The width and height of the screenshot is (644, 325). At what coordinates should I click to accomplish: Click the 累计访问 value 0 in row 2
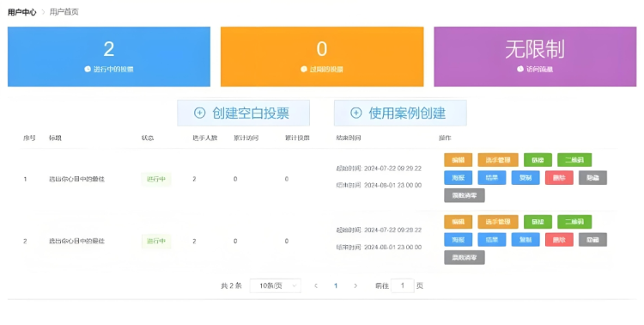[x=235, y=241]
